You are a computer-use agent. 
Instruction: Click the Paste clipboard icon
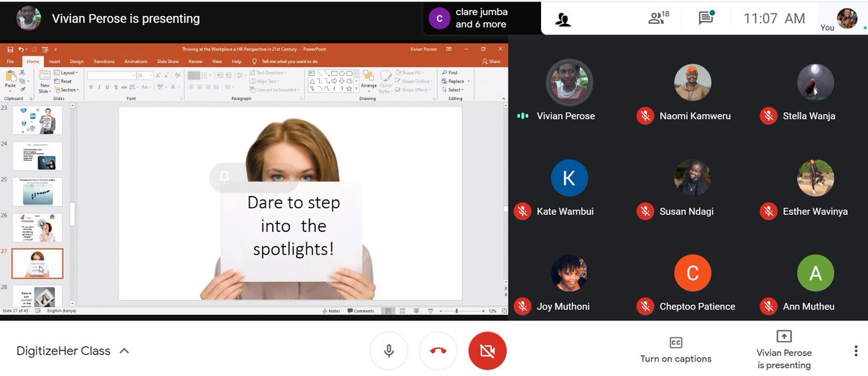coord(10,77)
